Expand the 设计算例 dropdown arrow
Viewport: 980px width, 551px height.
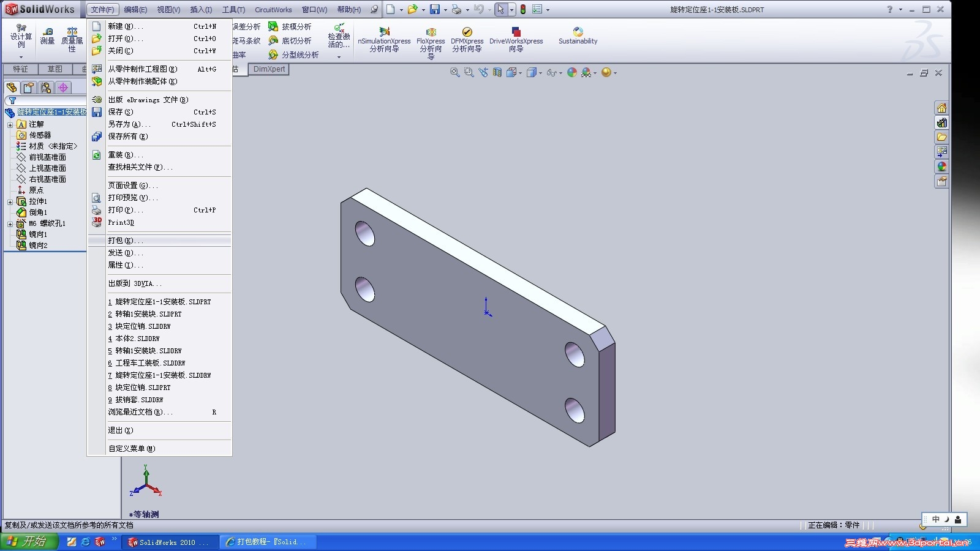coord(21,57)
